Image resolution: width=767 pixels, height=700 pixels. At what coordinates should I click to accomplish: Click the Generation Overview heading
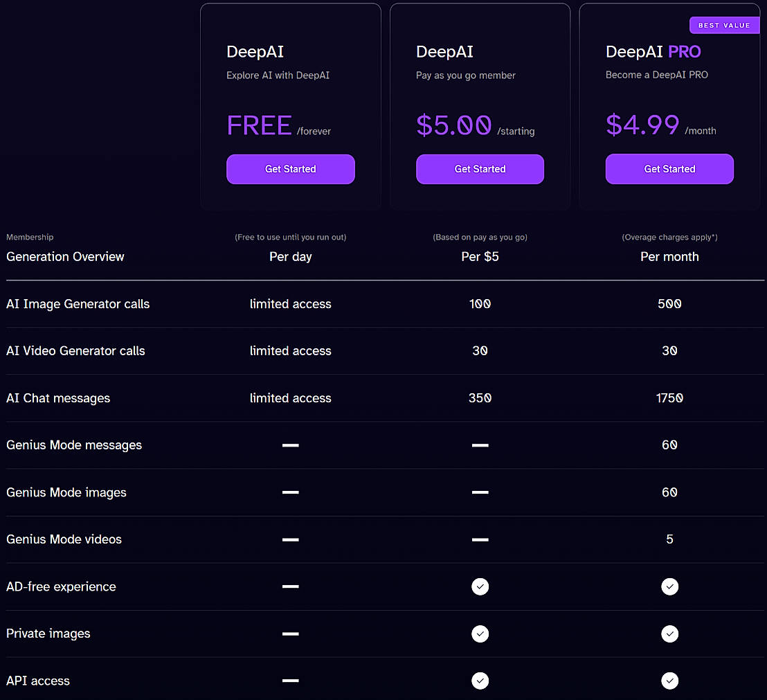click(65, 257)
